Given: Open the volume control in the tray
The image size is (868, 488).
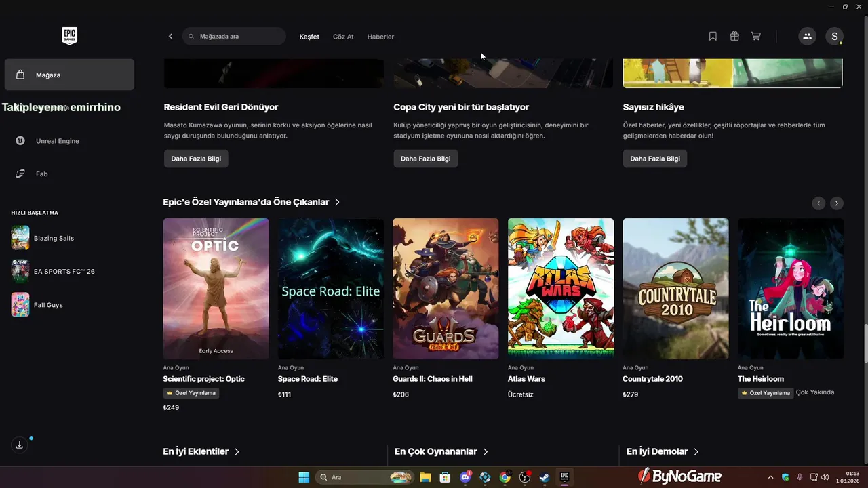Looking at the screenshot, I should 825,477.
